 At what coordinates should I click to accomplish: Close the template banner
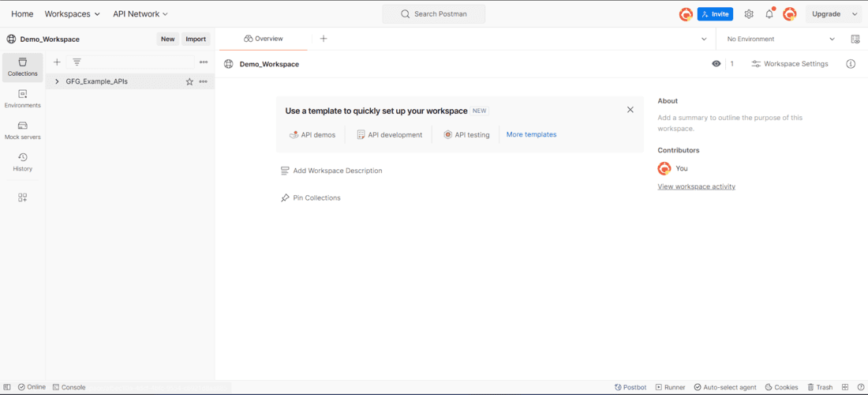(x=630, y=110)
